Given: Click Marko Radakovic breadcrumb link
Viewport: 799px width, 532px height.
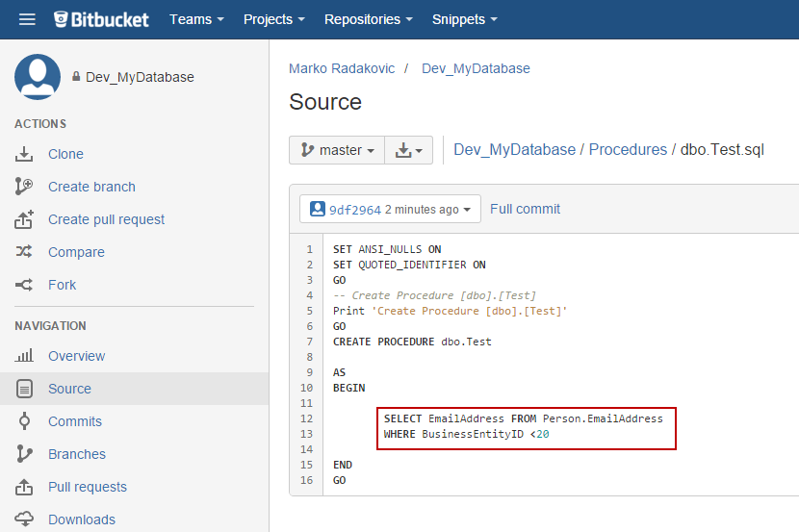Looking at the screenshot, I should click(342, 68).
